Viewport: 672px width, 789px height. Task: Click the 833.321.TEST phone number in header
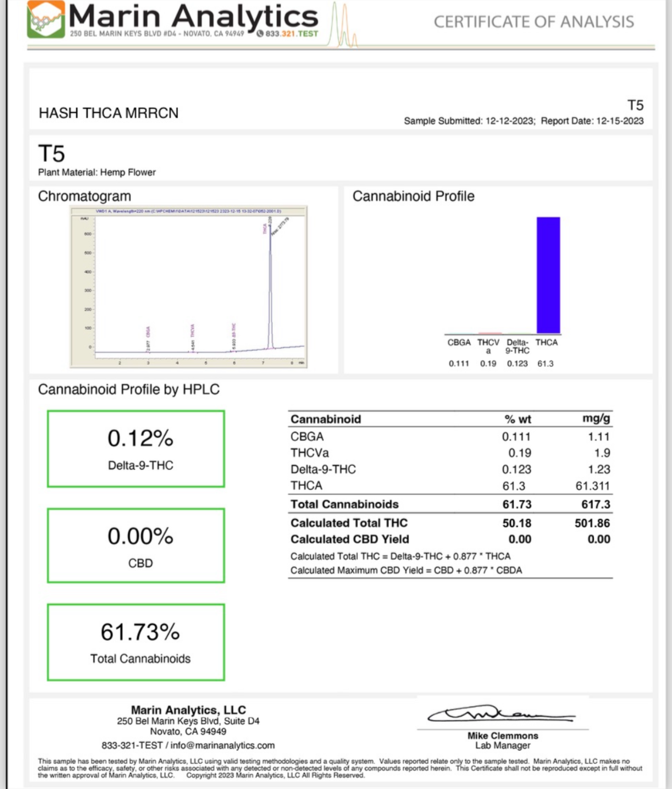tap(291, 34)
